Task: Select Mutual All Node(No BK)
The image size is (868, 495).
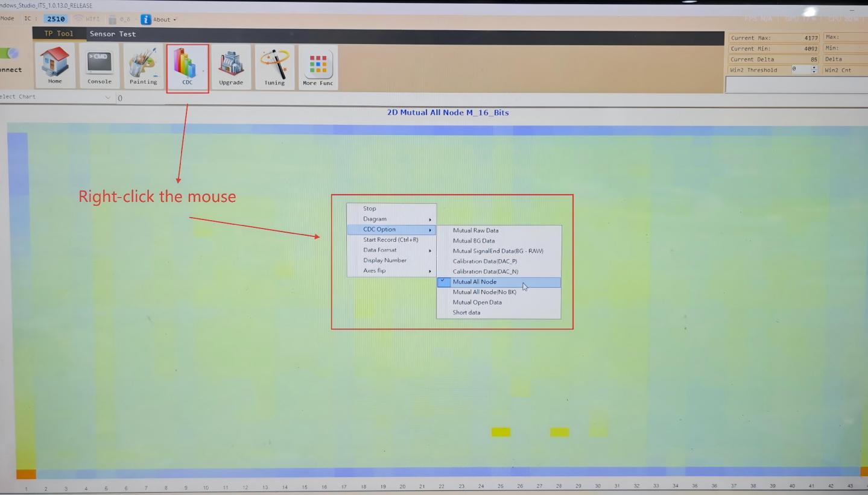Action: (x=499, y=292)
